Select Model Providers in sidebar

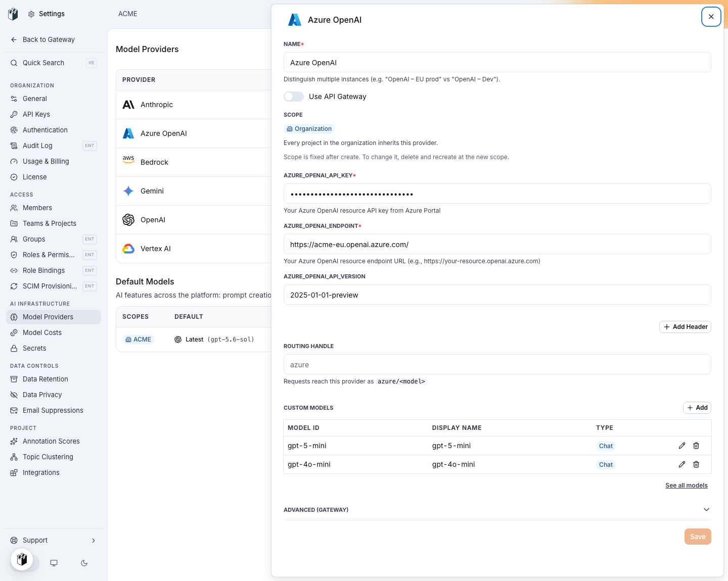(53, 317)
